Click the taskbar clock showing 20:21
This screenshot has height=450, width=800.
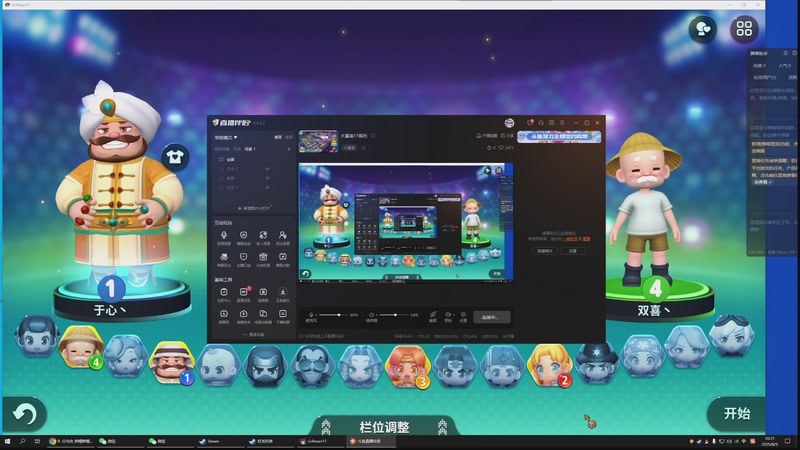pos(769,441)
